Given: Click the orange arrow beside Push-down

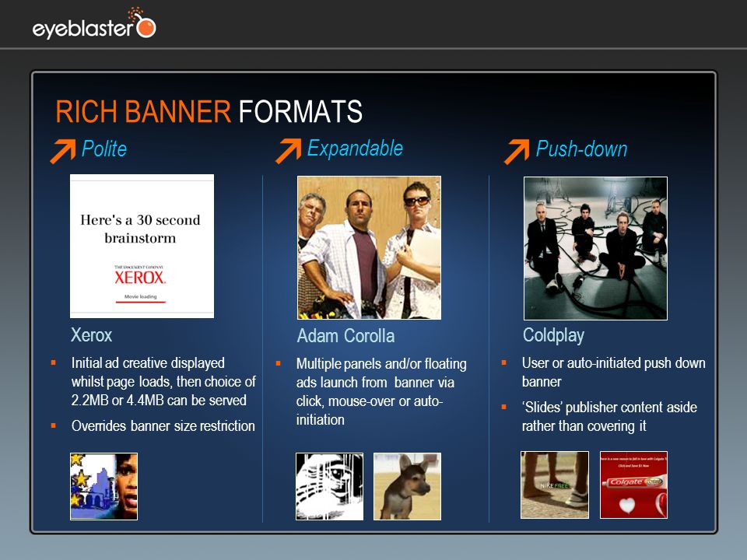Looking at the screenshot, I should [517, 152].
